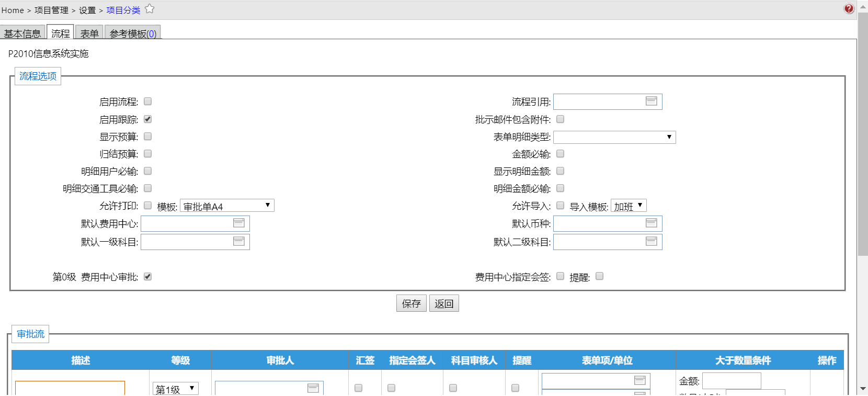Check the 指定会签人 checkbox in approval row

point(392,388)
